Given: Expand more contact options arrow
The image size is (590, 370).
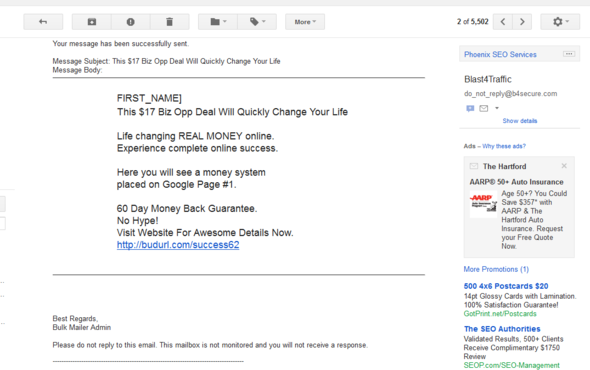Looking at the screenshot, I should click(x=497, y=108).
